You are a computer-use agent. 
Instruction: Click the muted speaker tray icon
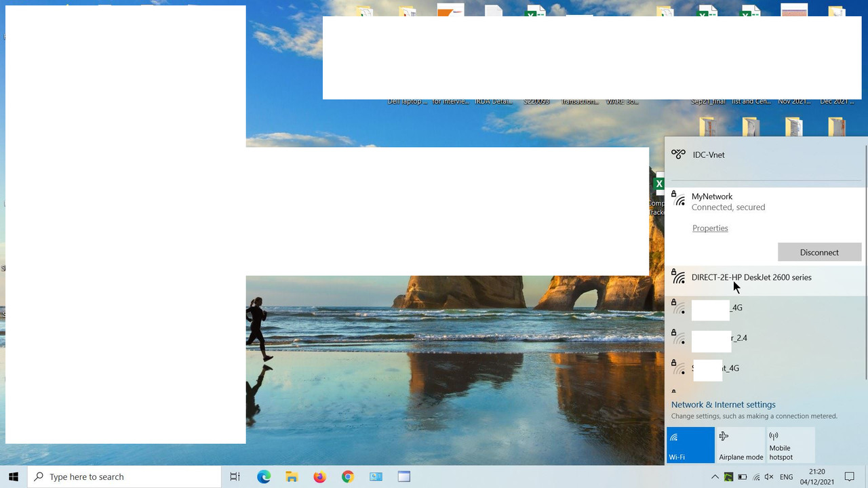click(769, 477)
